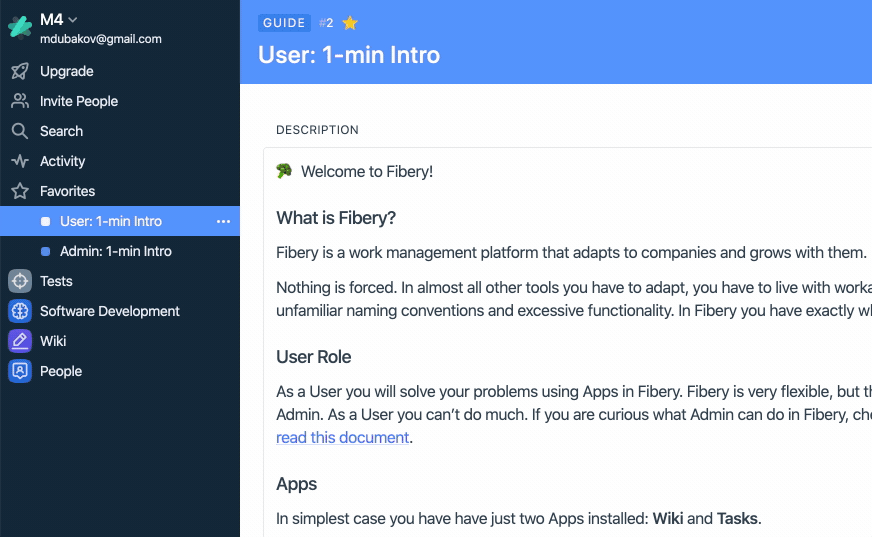The image size is (872, 537).
Task: Click the GUIDE type badge
Action: point(284,23)
